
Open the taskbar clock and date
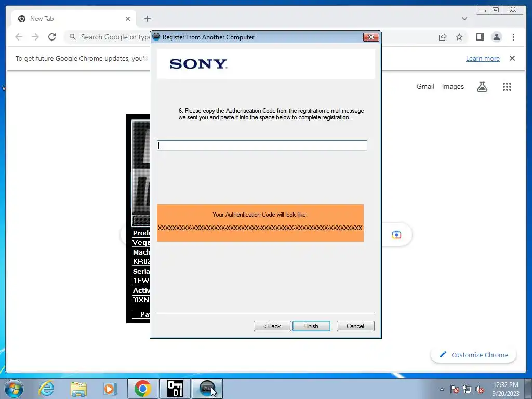[506, 389]
